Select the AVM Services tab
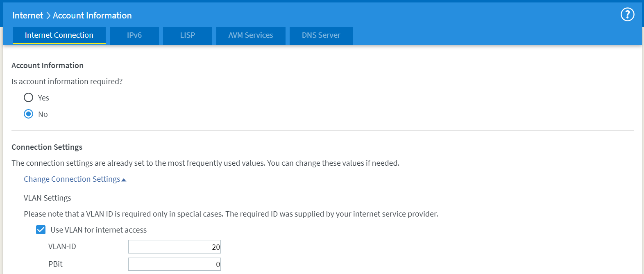 coord(251,35)
